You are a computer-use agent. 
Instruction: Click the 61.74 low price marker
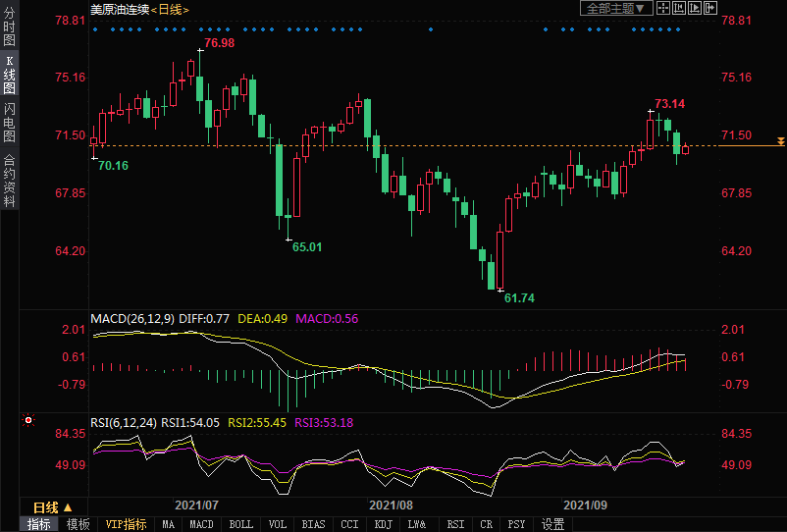point(519,297)
